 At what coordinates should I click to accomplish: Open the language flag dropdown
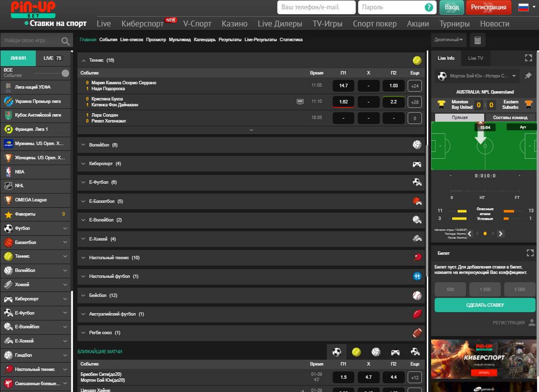pos(526,7)
